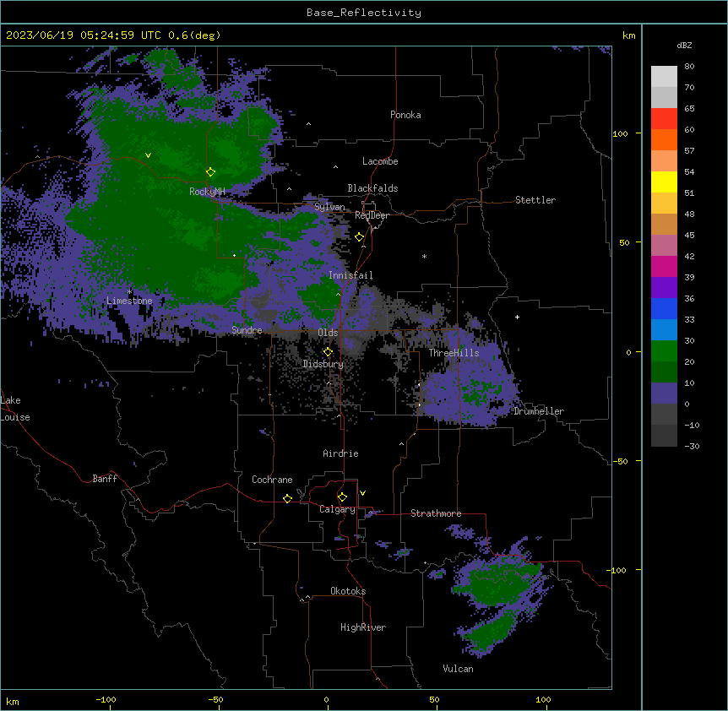This screenshot has height=711, width=728.
Task: Select the light blue swatch above 30 dBZ
Action: [664, 329]
